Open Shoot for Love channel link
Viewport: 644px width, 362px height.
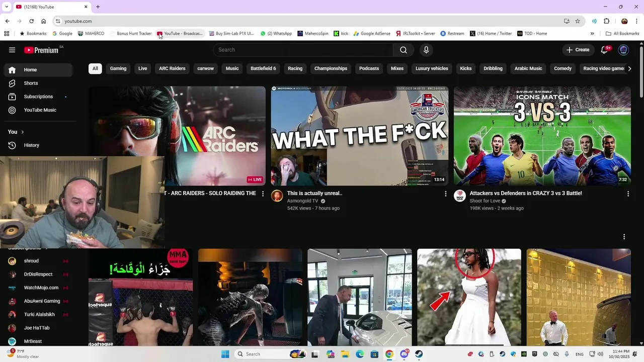(485, 201)
